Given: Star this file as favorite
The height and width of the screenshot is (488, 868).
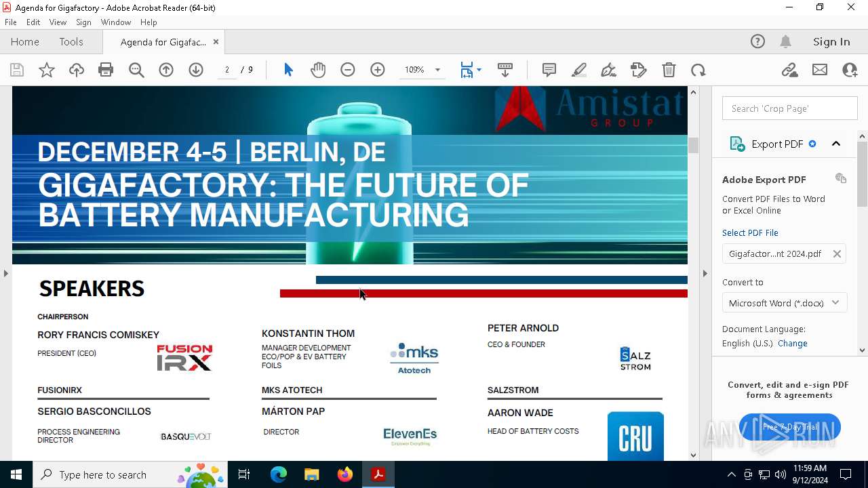Looking at the screenshot, I should tap(47, 70).
